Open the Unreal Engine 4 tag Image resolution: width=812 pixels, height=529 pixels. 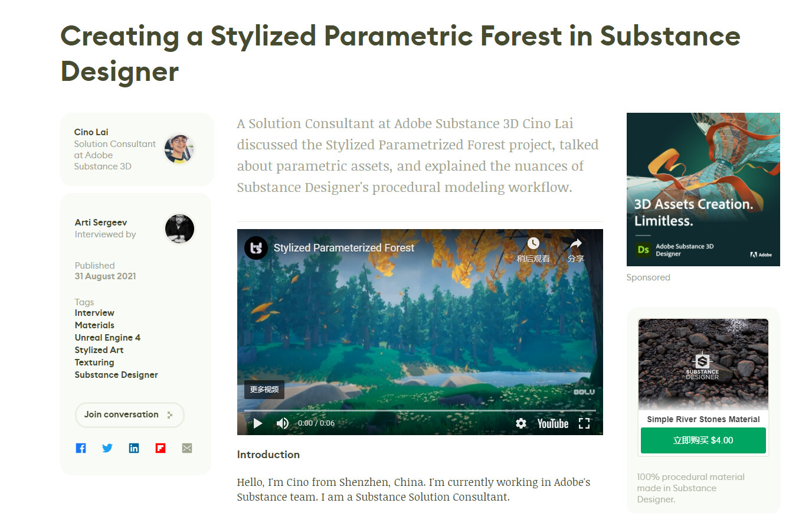[x=107, y=338]
